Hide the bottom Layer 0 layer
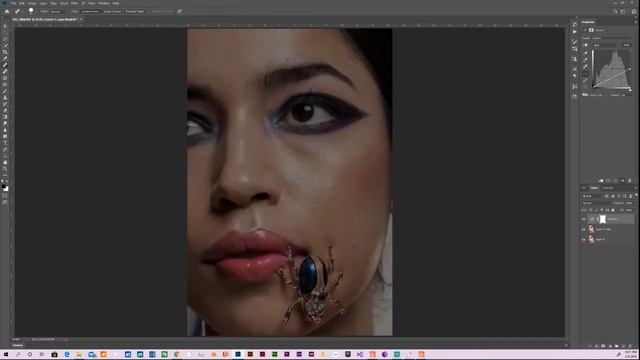The width and height of the screenshot is (640, 360). [584, 240]
